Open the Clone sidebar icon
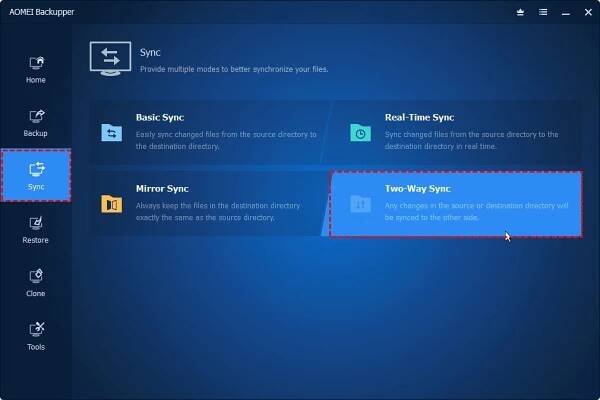Screen dimensions: 600x400 [35, 276]
